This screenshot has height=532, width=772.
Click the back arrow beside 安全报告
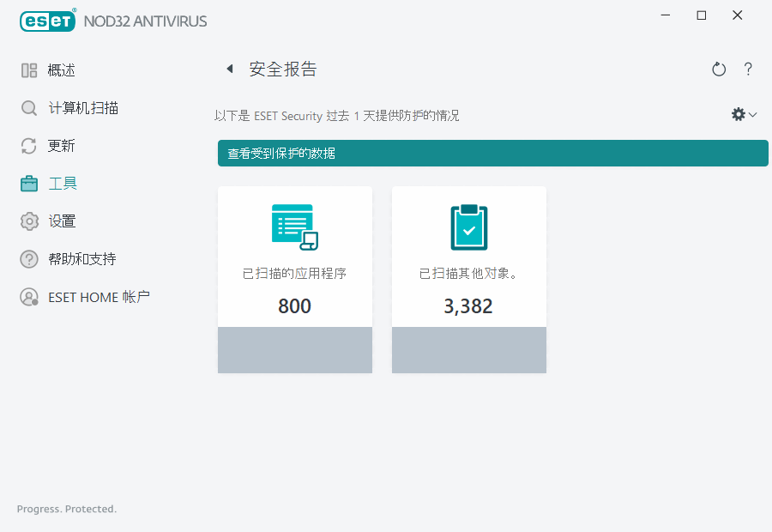[x=229, y=69]
